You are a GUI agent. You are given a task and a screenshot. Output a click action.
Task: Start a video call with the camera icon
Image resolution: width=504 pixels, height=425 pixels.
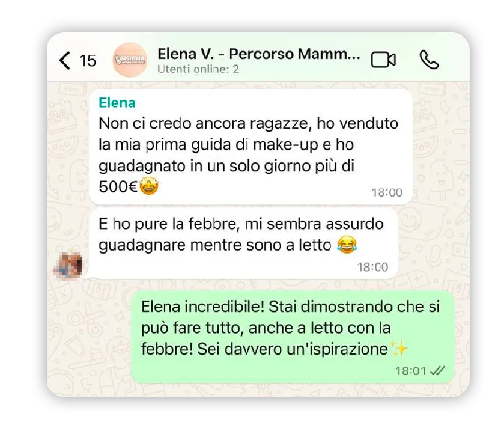(383, 60)
